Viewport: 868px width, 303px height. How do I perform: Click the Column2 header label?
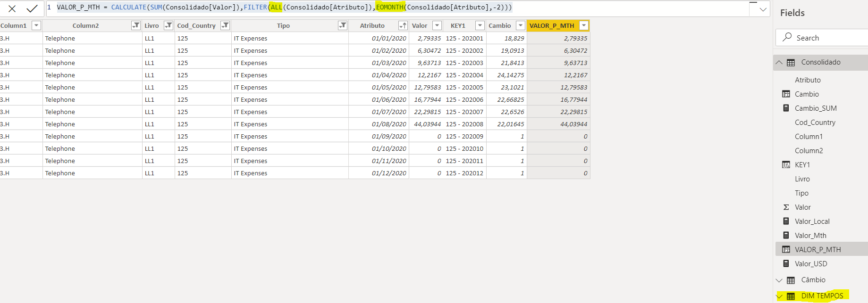click(x=85, y=25)
